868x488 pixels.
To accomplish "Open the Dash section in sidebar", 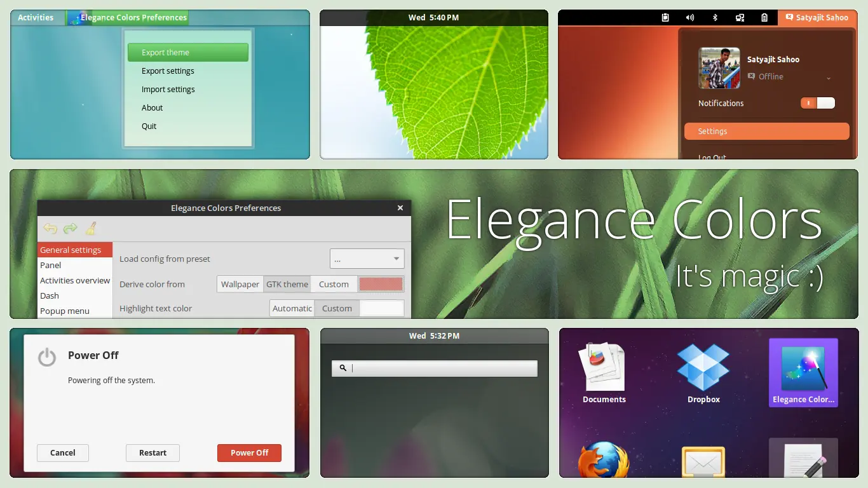I will [75, 295].
